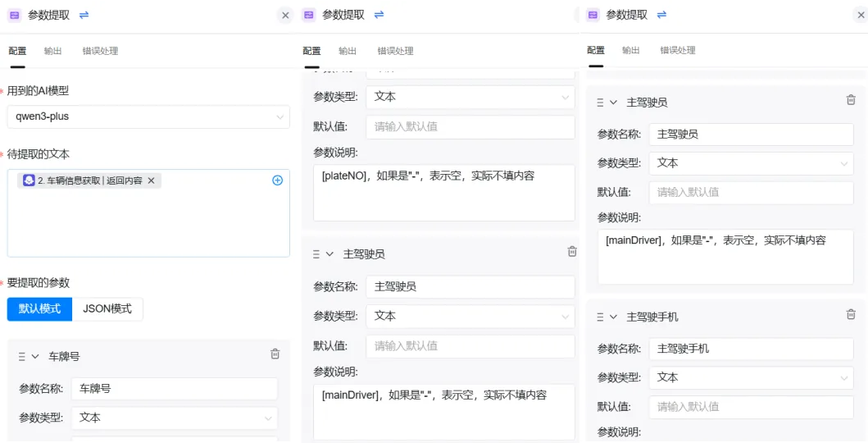Open 配置 tab in right panel
The image size is (868, 443).
[x=596, y=50]
